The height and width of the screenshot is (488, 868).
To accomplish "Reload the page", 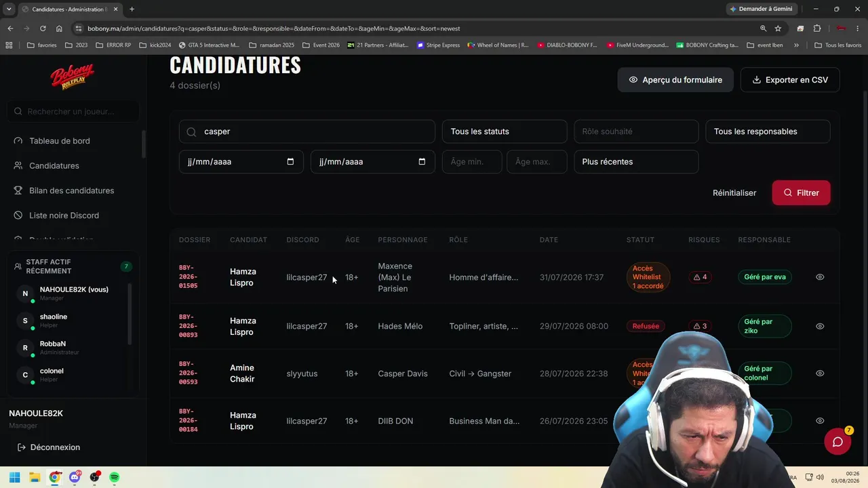I will click(x=43, y=28).
